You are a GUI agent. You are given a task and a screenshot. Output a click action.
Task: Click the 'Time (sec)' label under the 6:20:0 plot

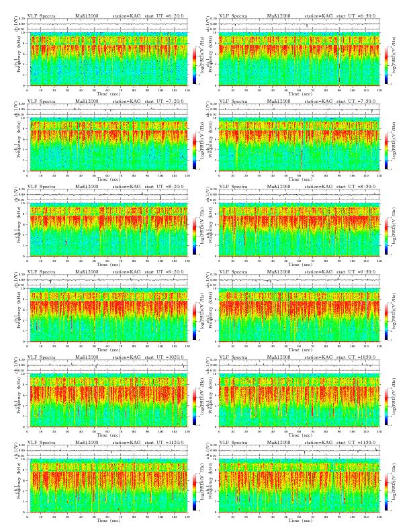(109, 93)
